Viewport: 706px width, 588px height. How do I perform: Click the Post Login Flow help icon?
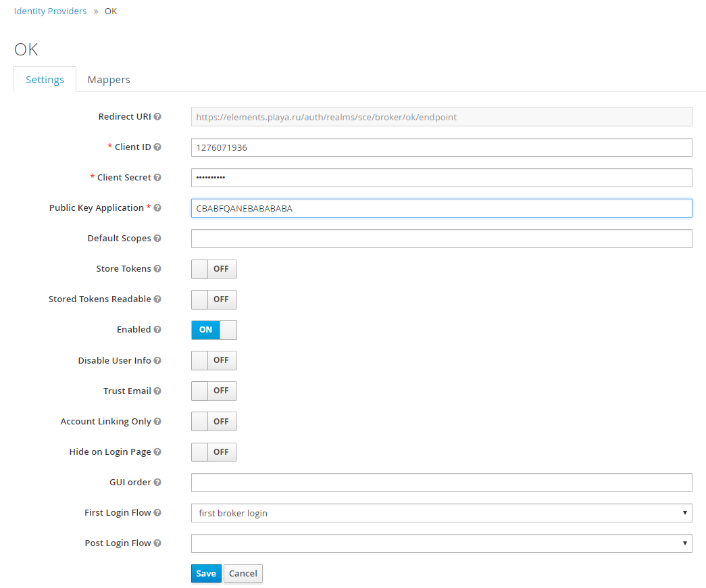pos(157,543)
